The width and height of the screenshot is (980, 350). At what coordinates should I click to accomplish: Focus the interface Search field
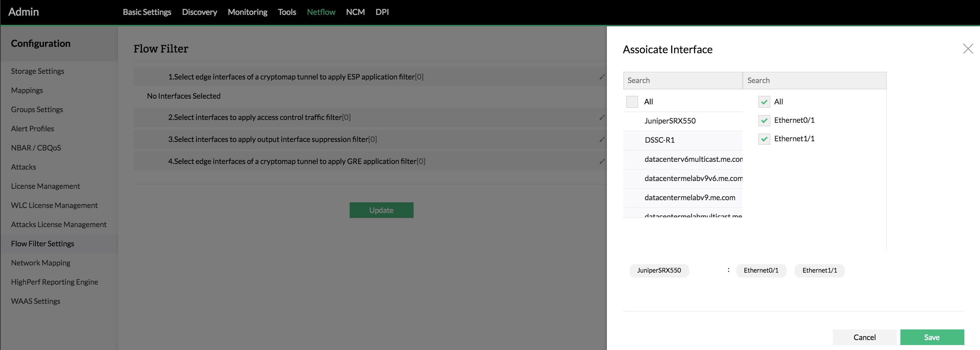[814, 81]
